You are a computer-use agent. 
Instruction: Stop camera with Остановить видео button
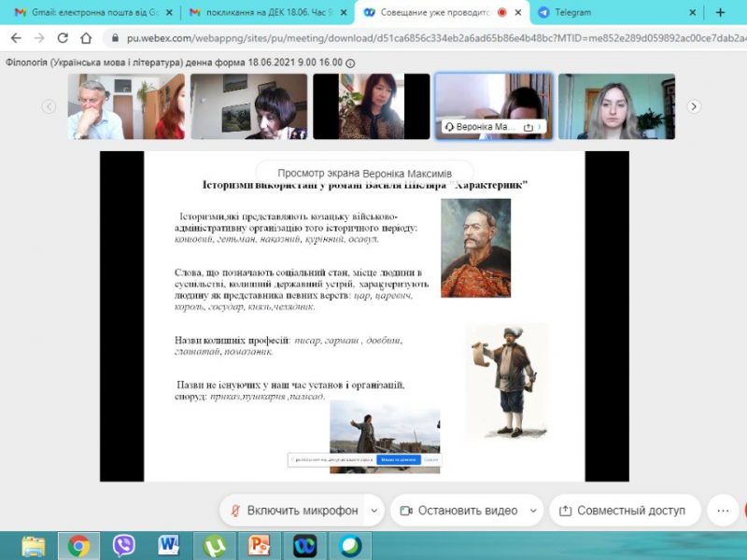(x=458, y=511)
